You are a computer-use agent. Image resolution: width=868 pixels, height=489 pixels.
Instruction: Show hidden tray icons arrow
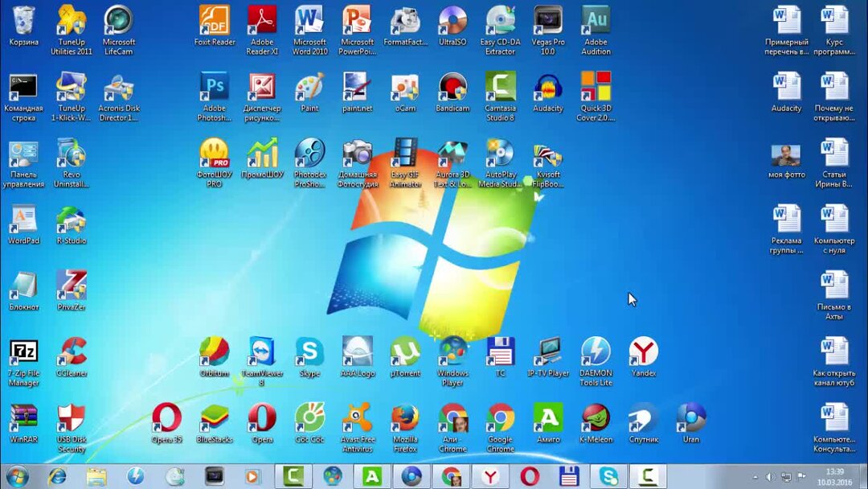pos(755,477)
